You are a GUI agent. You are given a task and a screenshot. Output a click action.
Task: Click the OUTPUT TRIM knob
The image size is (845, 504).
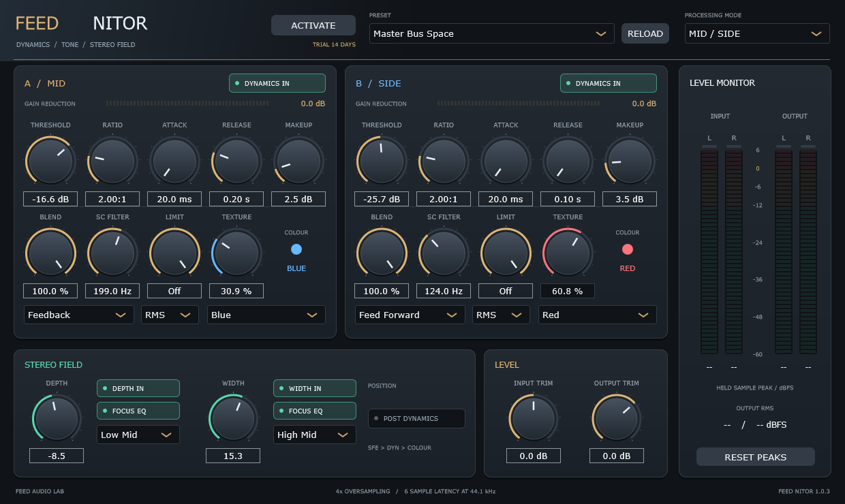(x=617, y=419)
